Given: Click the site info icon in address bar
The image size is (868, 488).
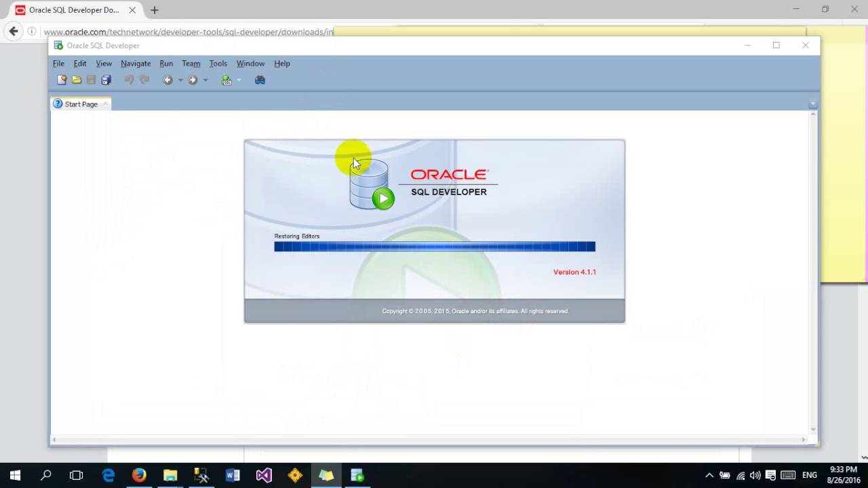Looking at the screenshot, I should (x=31, y=31).
